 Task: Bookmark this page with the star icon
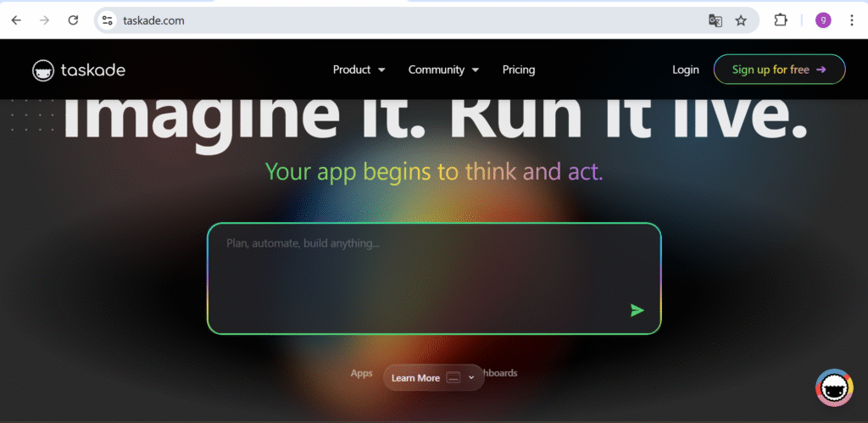click(x=741, y=20)
